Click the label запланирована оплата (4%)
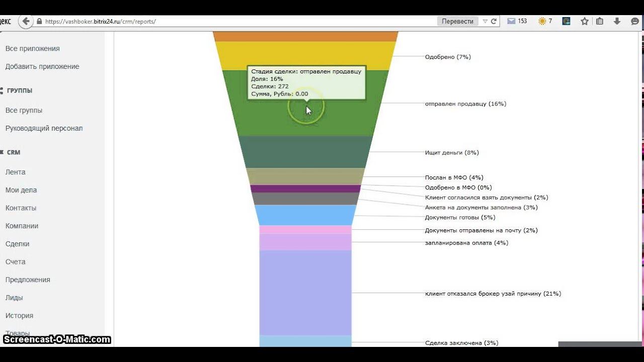The image size is (644, 362). [466, 243]
